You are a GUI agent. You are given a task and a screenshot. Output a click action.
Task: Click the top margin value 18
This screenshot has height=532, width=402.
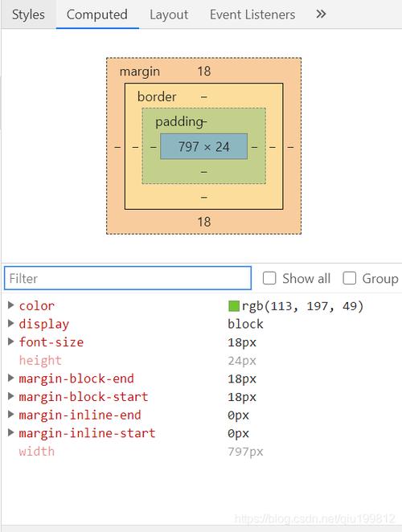(204, 72)
